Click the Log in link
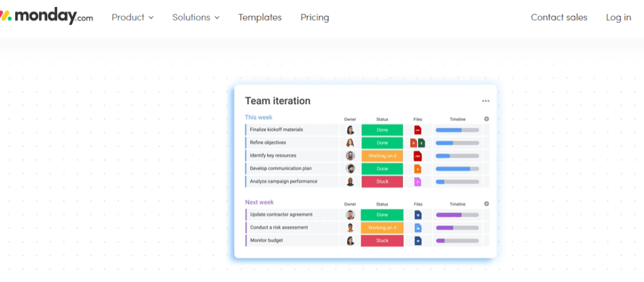The height and width of the screenshot is (282, 644). click(x=618, y=18)
